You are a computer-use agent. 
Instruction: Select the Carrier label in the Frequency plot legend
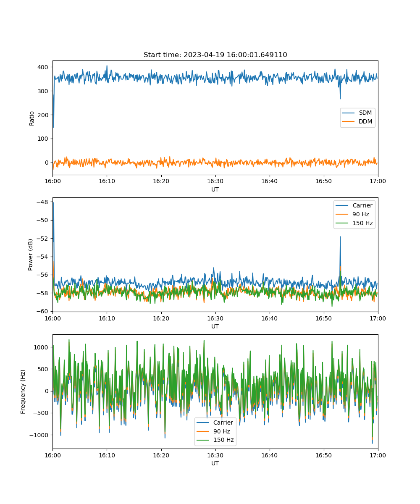coord(223,423)
